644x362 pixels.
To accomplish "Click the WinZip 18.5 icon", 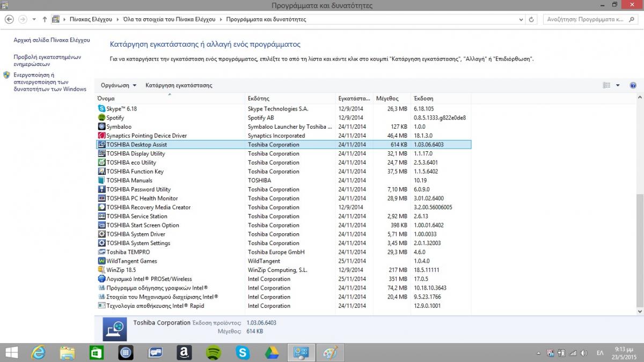I will click(x=102, y=270).
